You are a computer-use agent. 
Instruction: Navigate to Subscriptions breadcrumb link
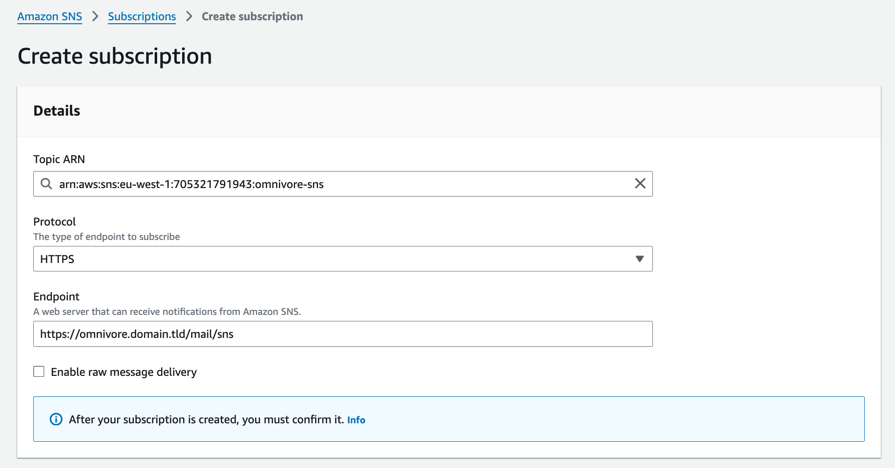pos(142,17)
